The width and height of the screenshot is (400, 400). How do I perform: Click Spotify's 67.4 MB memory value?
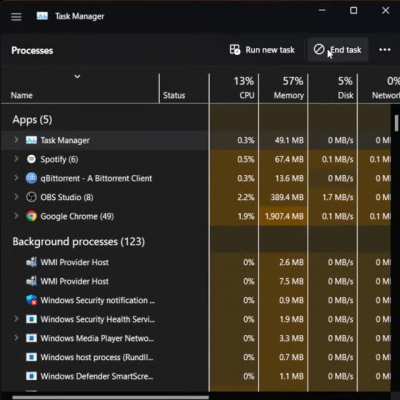tap(289, 159)
